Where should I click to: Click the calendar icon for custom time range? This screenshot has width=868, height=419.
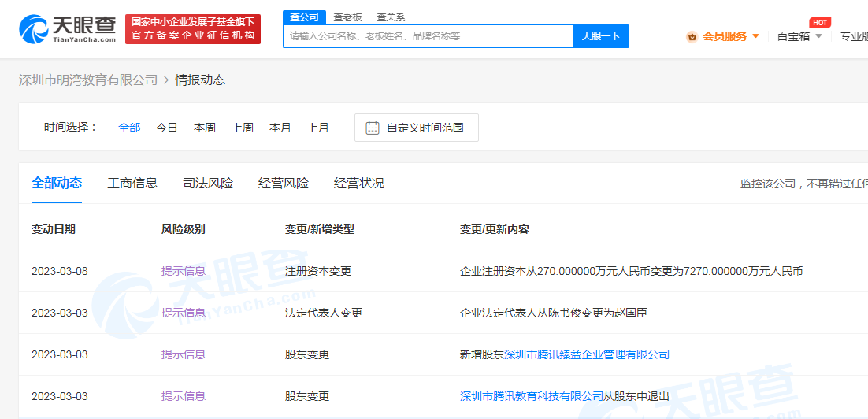coord(373,128)
